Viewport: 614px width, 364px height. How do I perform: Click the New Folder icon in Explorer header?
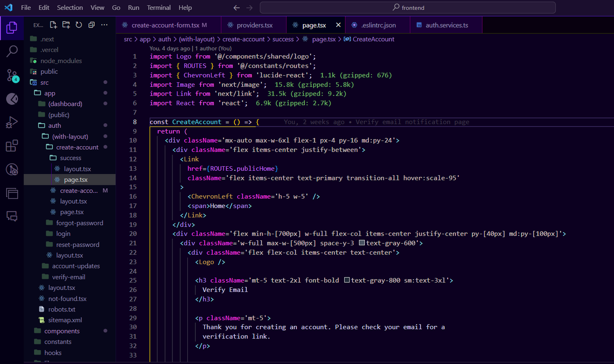[x=66, y=25]
